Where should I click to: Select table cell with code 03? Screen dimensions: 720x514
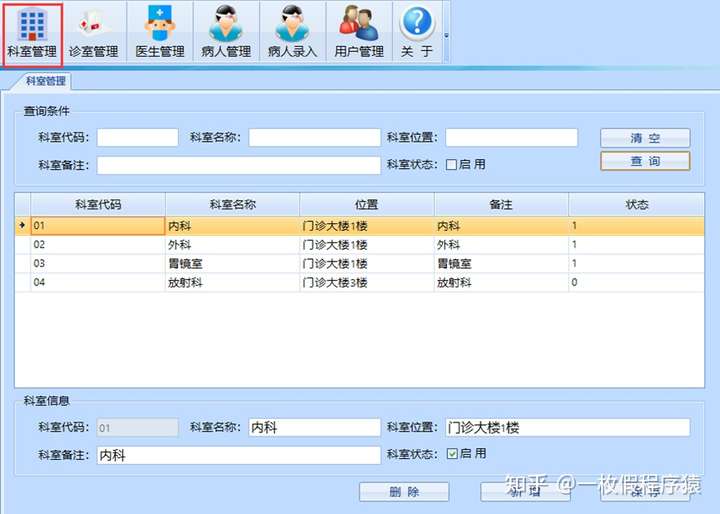[98, 264]
